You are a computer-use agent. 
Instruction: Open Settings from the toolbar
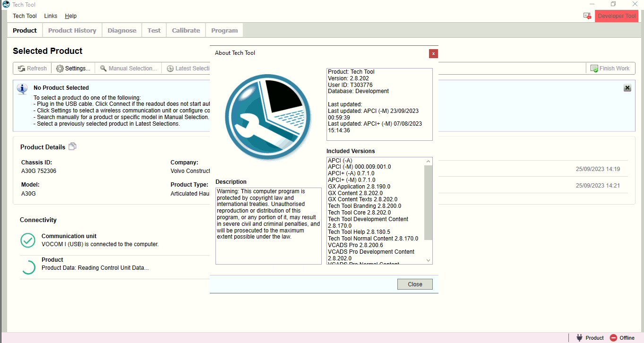coord(73,69)
